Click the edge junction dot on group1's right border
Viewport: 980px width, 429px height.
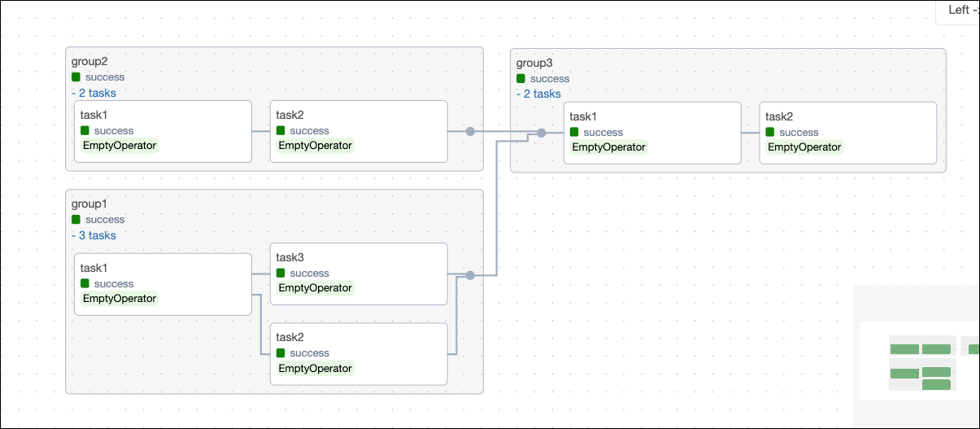tap(470, 276)
